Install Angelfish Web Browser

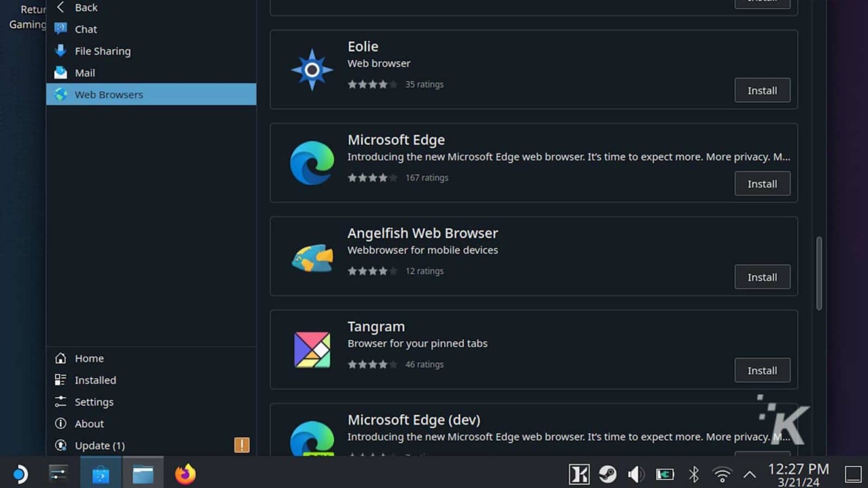point(762,277)
